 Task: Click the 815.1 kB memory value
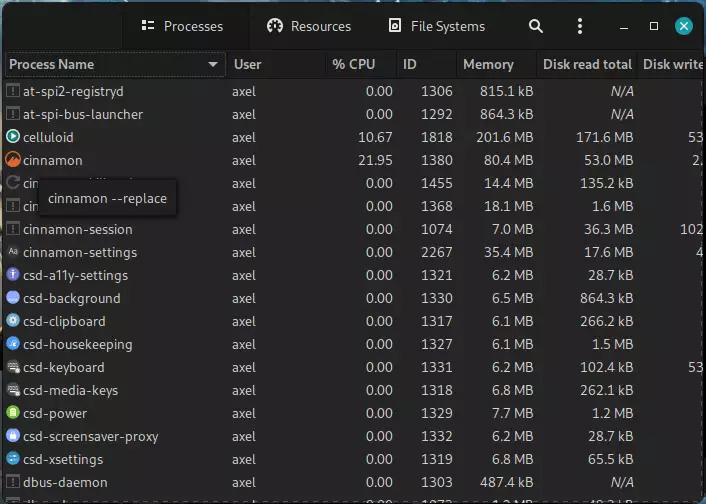507,91
